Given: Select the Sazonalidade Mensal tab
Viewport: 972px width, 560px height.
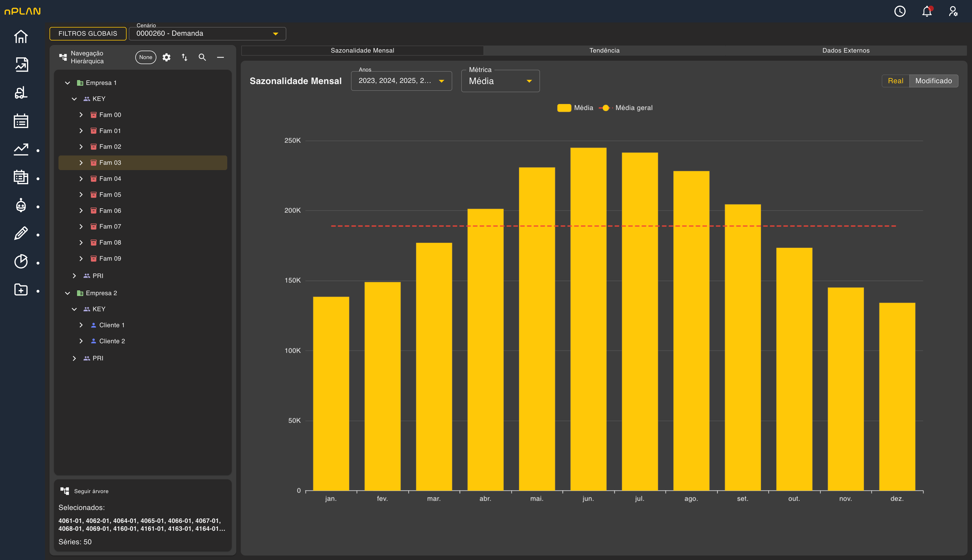Looking at the screenshot, I should click(x=362, y=50).
